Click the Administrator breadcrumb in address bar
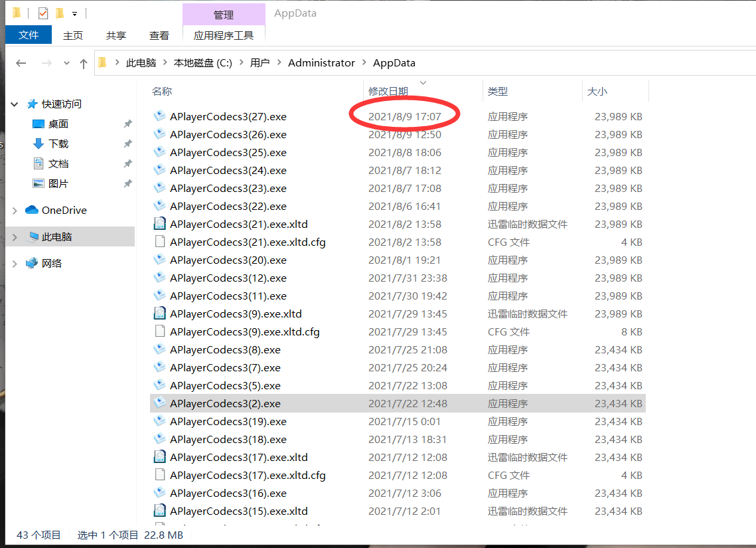The height and width of the screenshot is (548, 756). [x=321, y=63]
